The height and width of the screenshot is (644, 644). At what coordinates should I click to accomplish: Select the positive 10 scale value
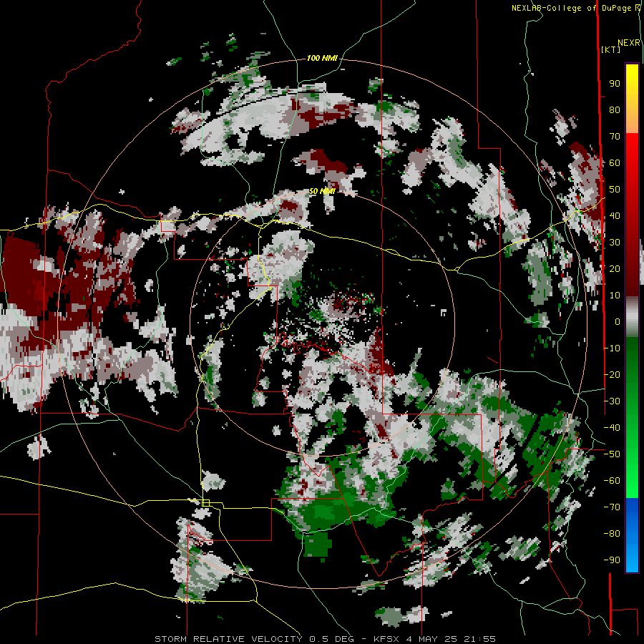pos(615,296)
